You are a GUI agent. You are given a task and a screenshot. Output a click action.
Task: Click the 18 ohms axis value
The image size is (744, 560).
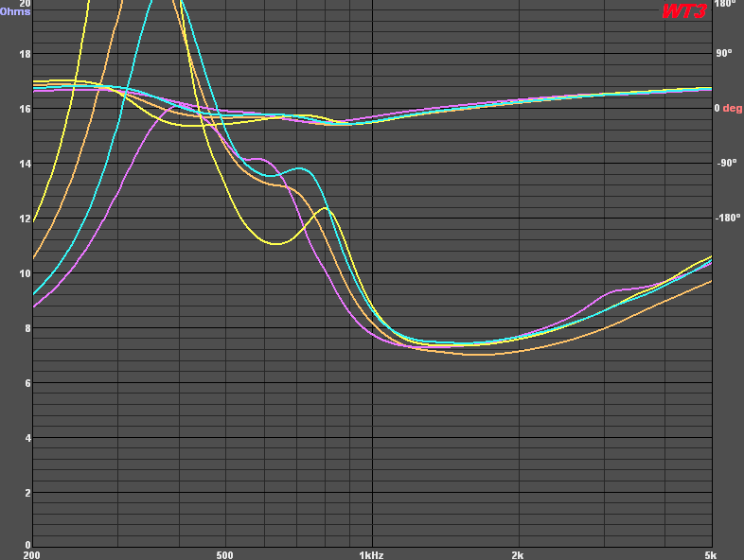25,54
